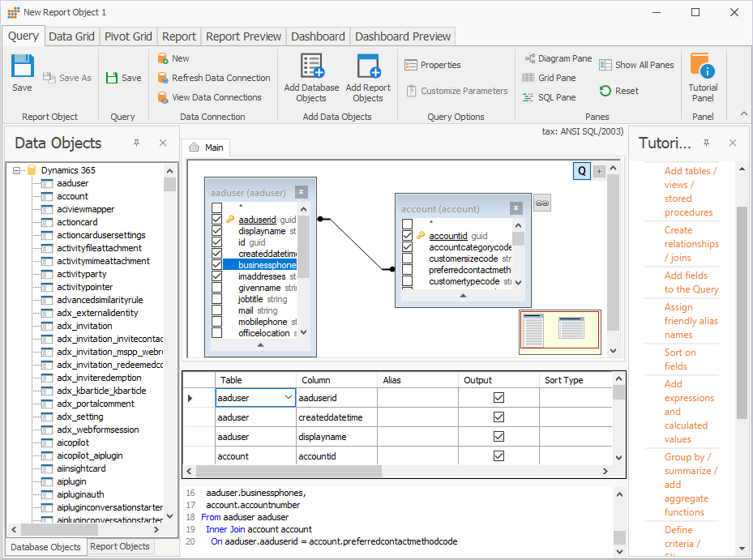
Task: Pin the Data Objects panel
Action: pos(137,143)
